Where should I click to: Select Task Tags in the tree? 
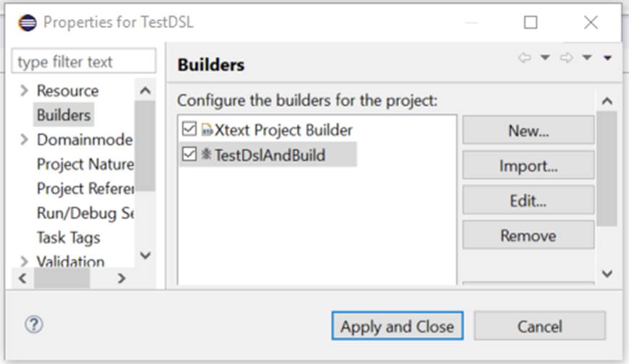click(x=68, y=238)
